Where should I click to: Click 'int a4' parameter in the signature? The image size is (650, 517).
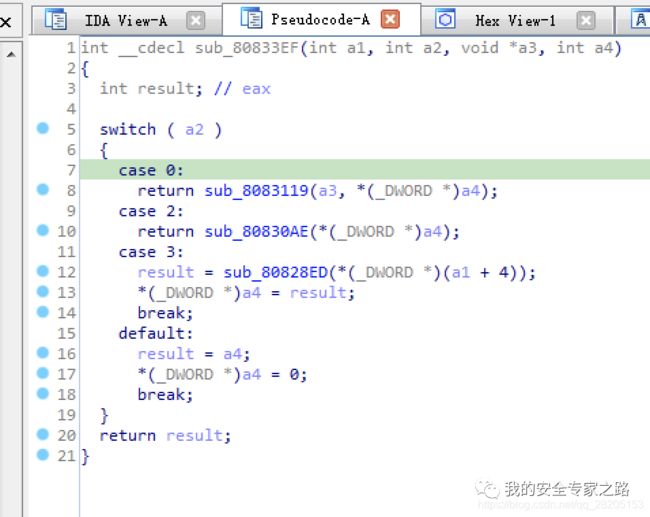(x=585, y=48)
